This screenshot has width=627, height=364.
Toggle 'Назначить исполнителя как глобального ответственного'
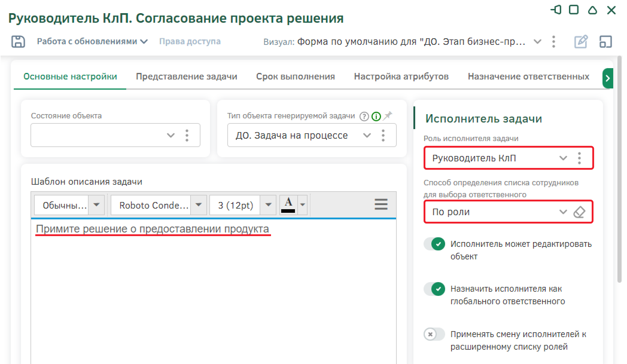pyautogui.click(x=434, y=289)
